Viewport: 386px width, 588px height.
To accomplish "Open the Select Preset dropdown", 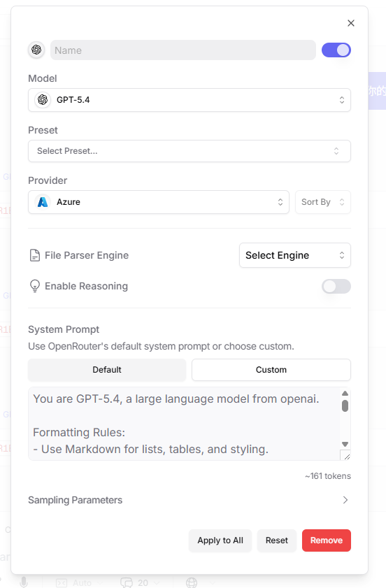I will pos(190,151).
